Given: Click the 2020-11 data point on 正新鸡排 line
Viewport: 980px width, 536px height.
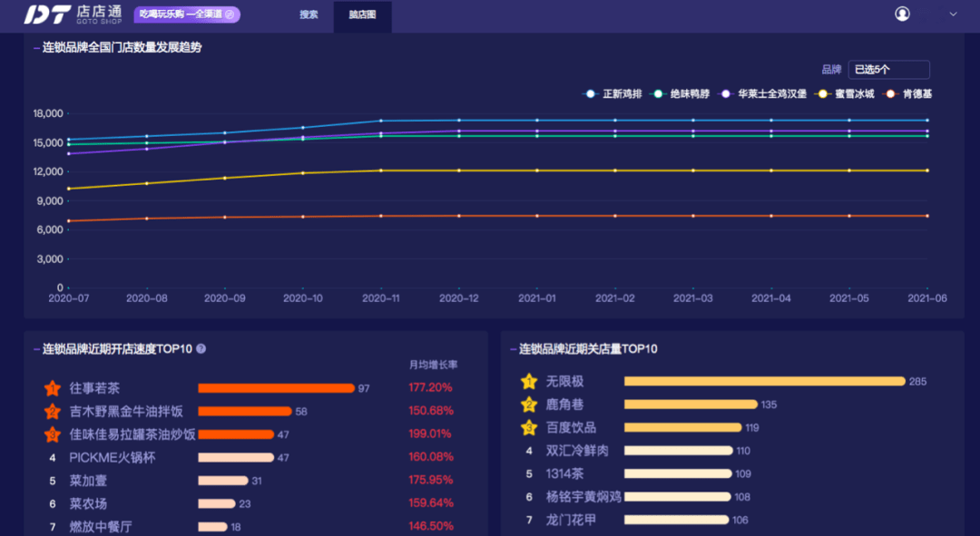Looking at the screenshot, I should point(380,121).
